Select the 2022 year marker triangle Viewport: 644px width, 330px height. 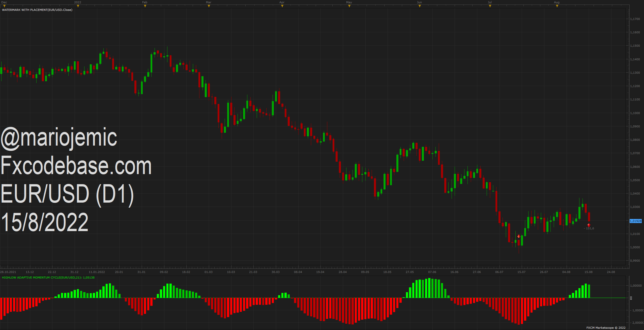[78, 6]
